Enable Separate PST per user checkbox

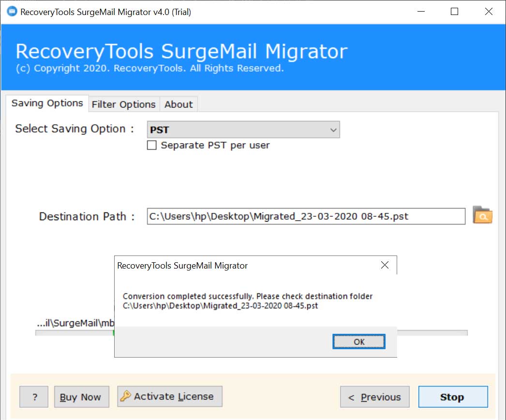(152, 145)
